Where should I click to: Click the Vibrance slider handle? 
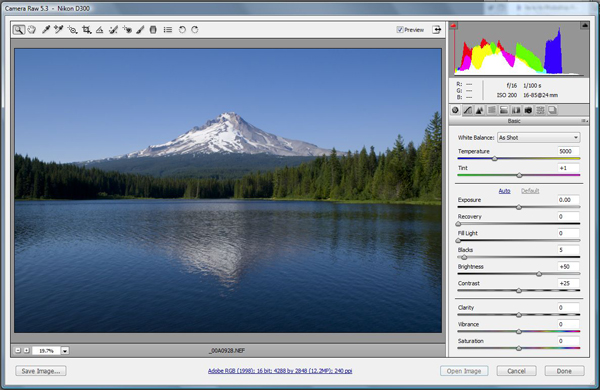[x=519, y=331]
